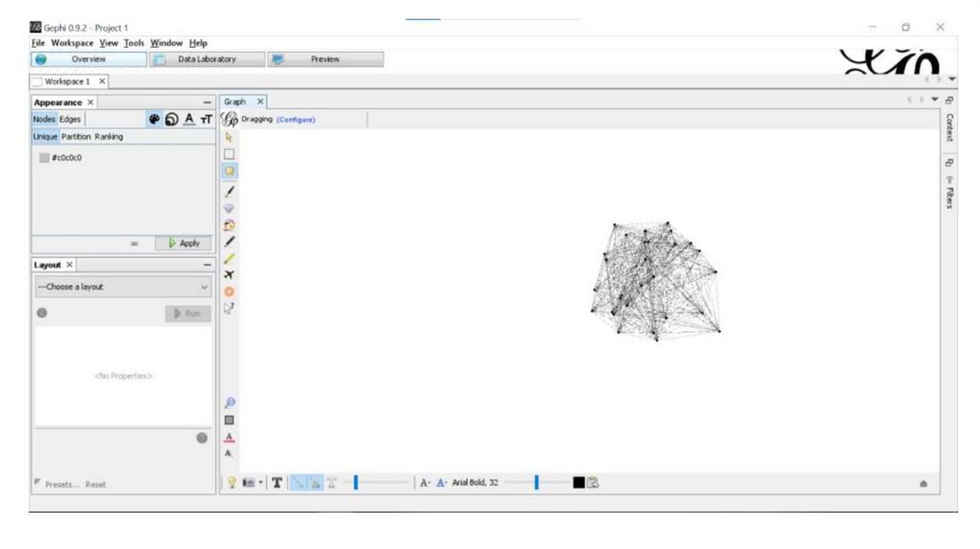
Task: Switch Appearance to Edges
Action: point(70,120)
